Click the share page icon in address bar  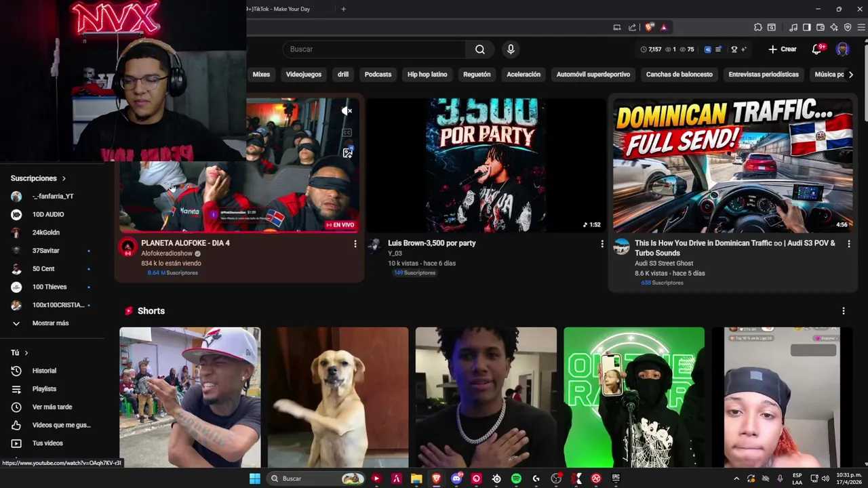coord(632,27)
